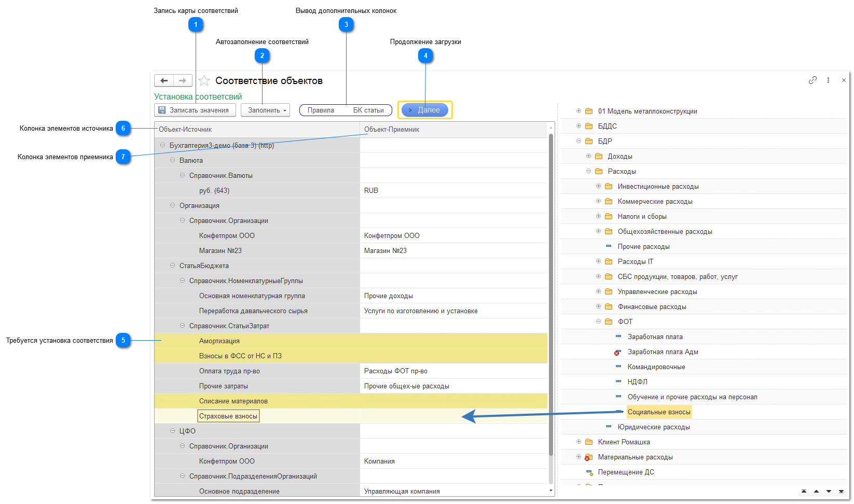Click the folder icon beside Финансовые расходы
This screenshot has height=504, width=854.
(x=609, y=306)
